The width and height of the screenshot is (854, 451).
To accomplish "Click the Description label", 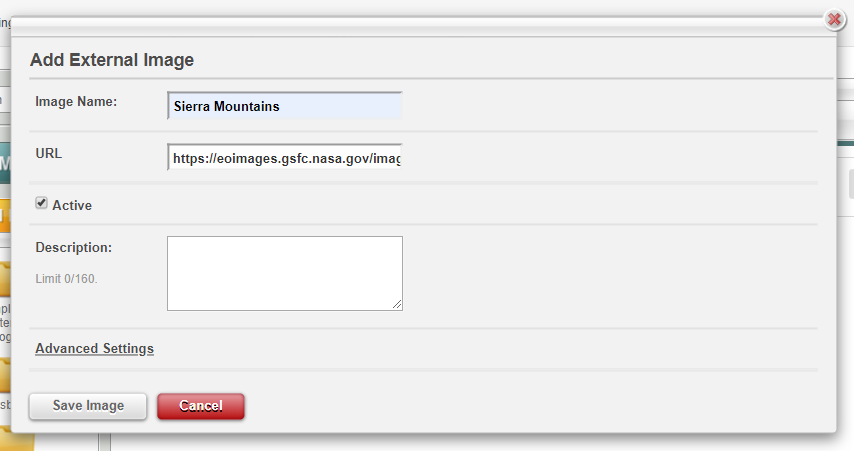I will (x=74, y=247).
